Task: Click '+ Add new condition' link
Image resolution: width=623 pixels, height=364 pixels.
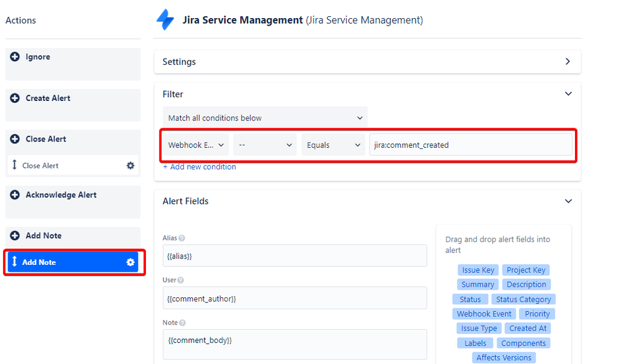Action: click(200, 166)
